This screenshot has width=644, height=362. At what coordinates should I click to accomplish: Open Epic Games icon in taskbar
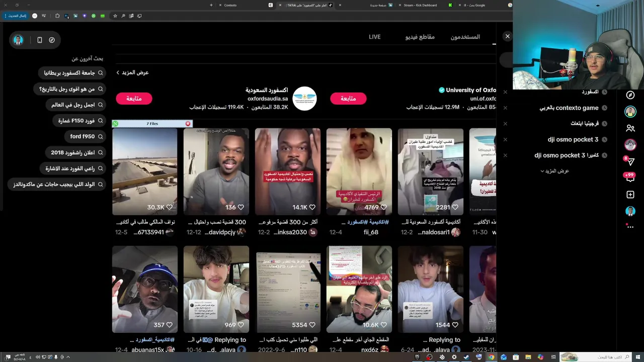(417, 357)
